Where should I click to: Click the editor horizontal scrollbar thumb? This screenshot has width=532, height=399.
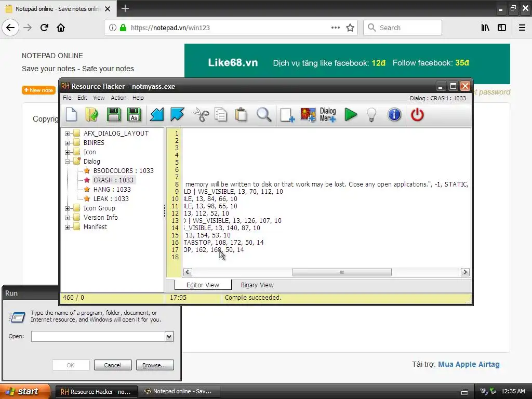click(x=342, y=272)
